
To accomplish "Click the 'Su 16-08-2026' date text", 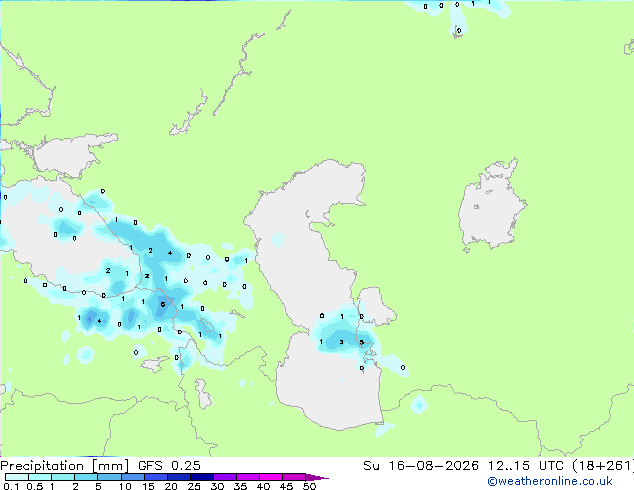I will pos(421,466).
